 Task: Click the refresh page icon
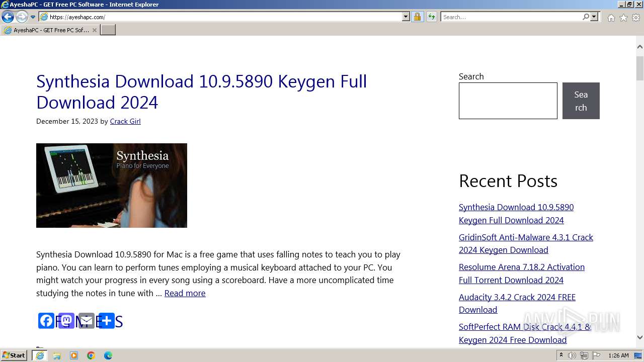(x=432, y=17)
